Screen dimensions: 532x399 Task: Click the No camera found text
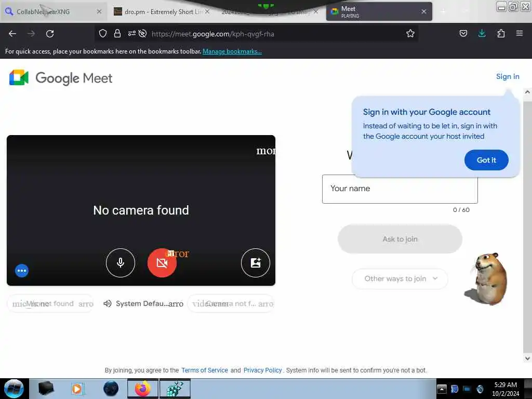point(141,210)
